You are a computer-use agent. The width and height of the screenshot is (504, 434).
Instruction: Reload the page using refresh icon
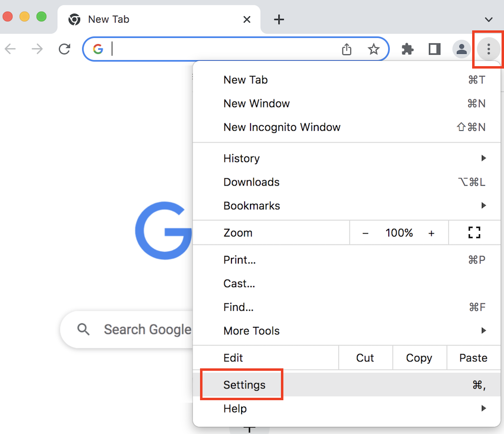[64, 49]
